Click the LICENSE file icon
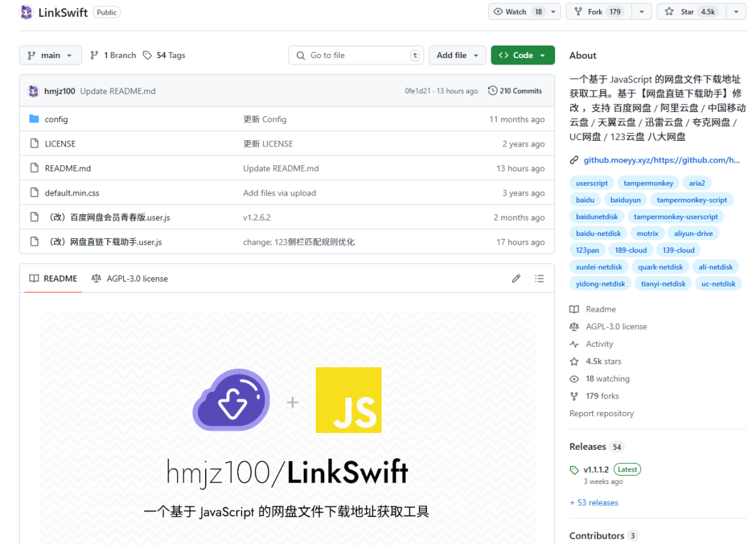The width and height of the screenshot is (756, 545). point(34,144)
